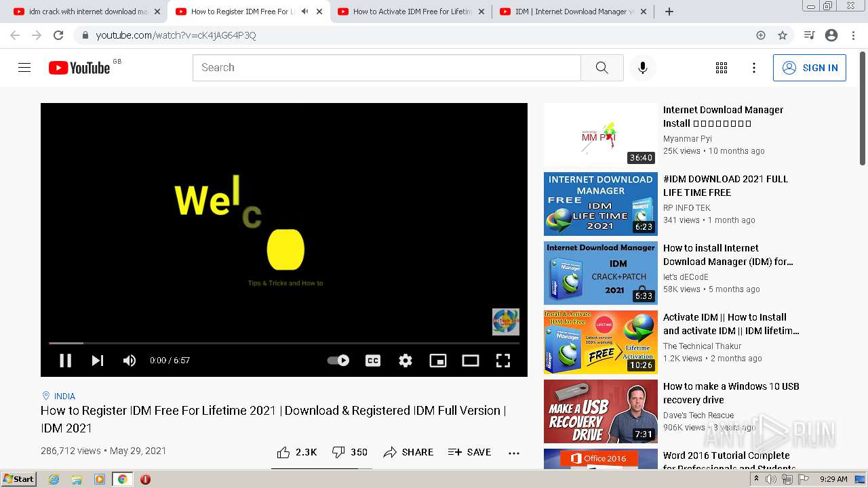Enable miniplayer mode

(x=438, y=361)
